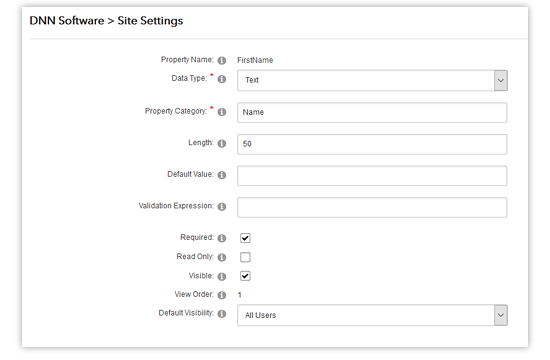Click the Required label
The image size is (550, 360).
[197, 238]
